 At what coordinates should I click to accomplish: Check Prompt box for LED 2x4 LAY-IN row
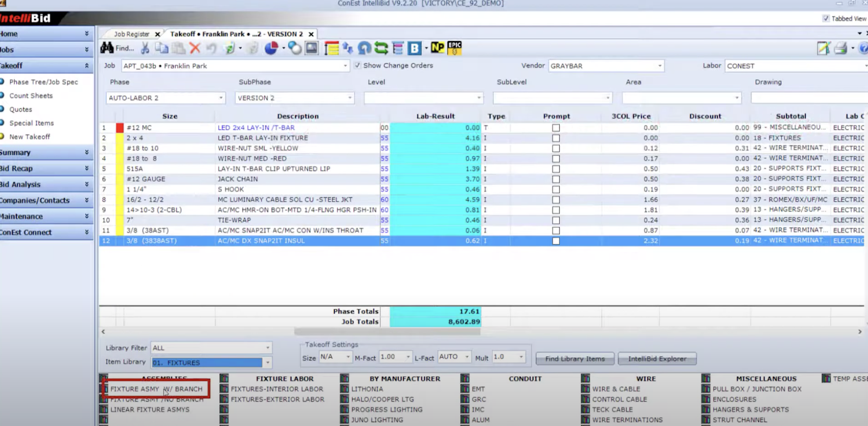(x=556, y=128)
